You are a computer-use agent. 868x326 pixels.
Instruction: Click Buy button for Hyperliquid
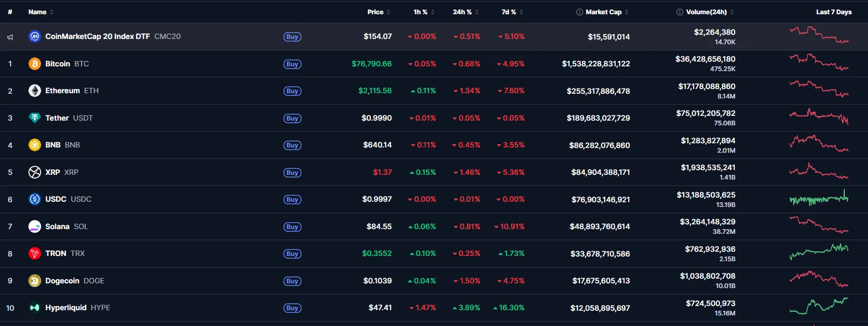(292, 308)
